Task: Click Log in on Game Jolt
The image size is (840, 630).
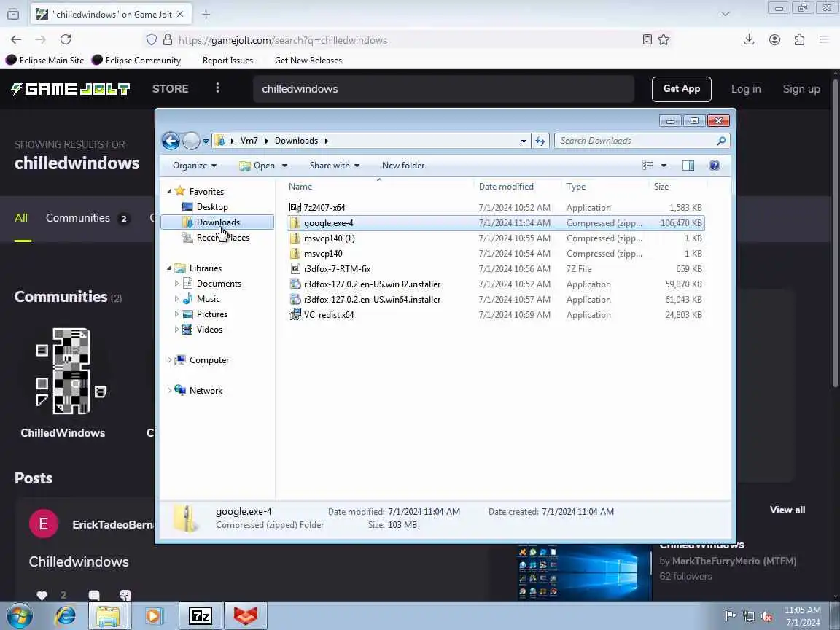Action: (x=746, y=89)
